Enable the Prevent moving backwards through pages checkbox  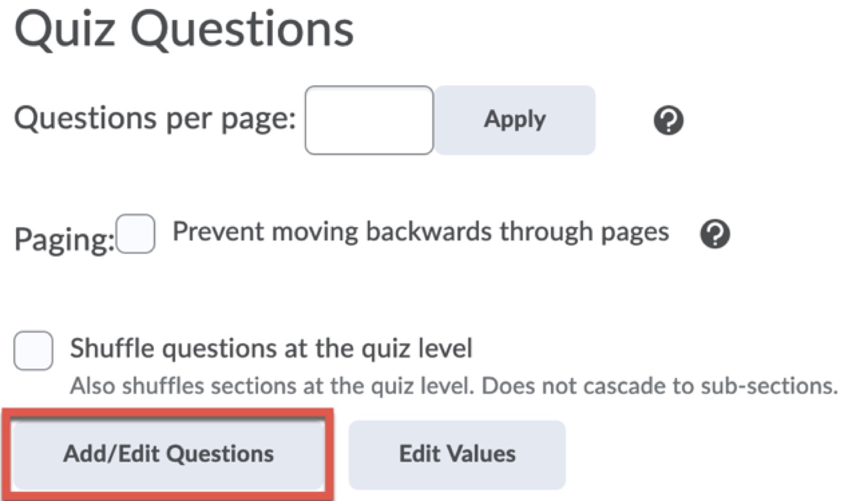[x=136, y=234]
